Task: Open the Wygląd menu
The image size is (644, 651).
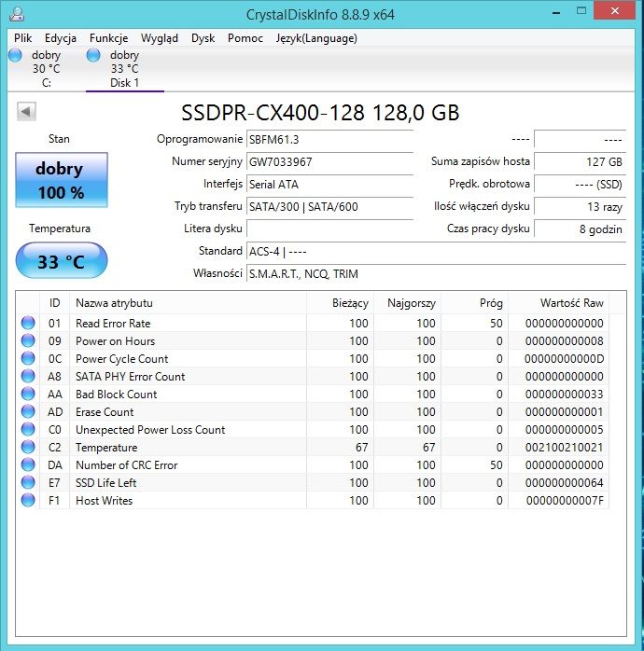Action: click(160, 38)
